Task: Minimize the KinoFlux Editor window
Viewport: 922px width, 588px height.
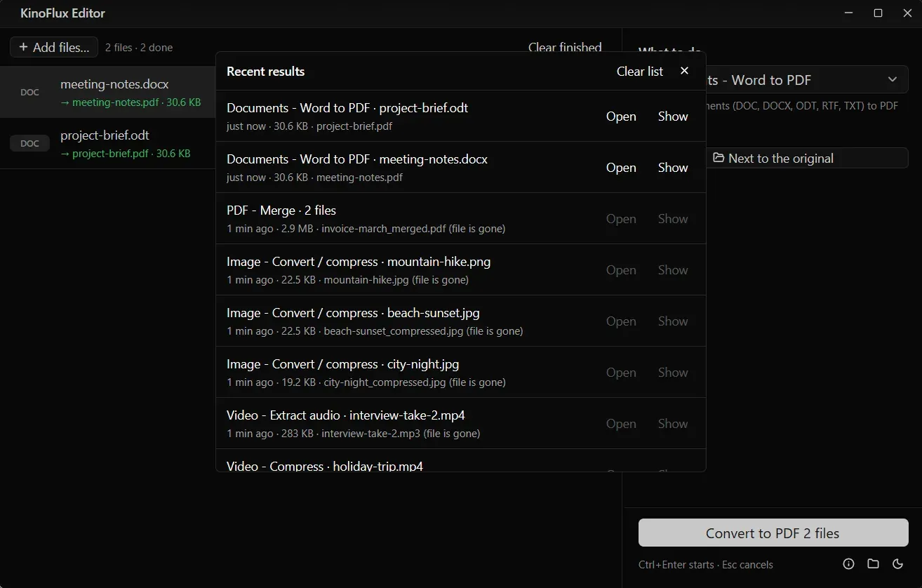Action: click(x=849, y=13)
